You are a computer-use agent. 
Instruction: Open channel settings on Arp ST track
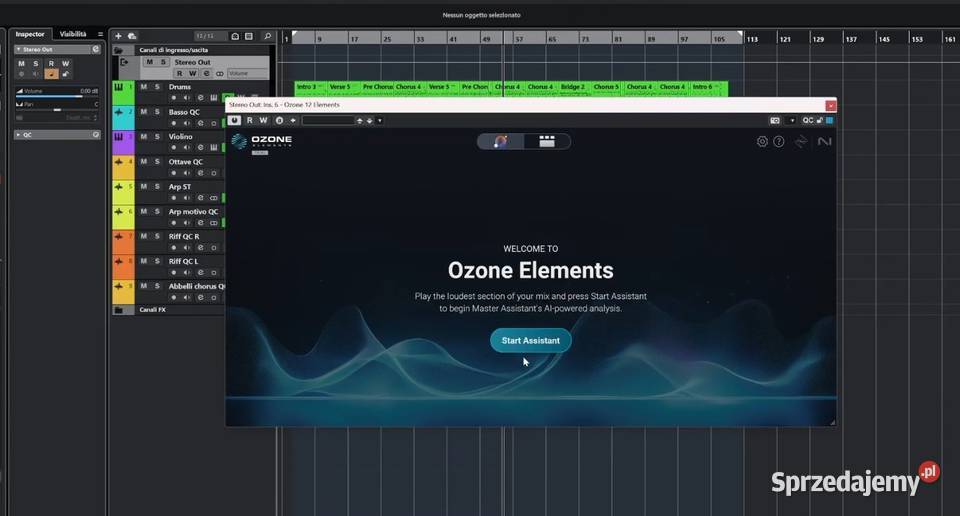(x=200, y=198)
